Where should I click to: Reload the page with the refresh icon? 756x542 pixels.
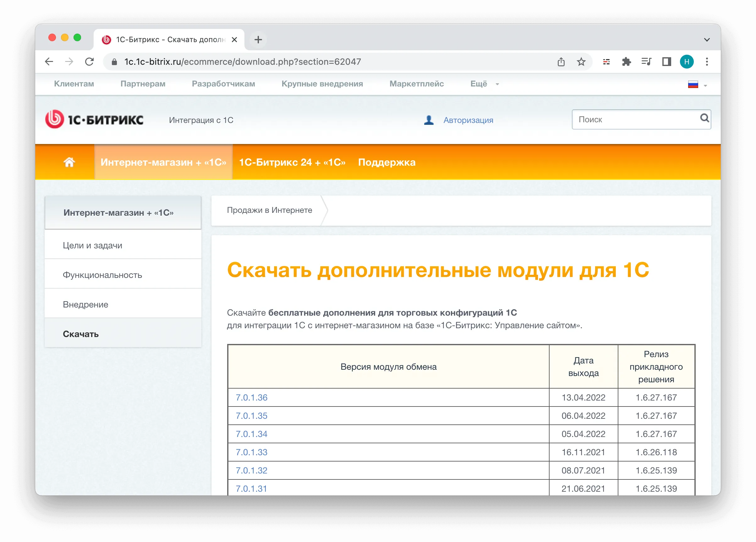pyautogui.click(x=89, y=62)
